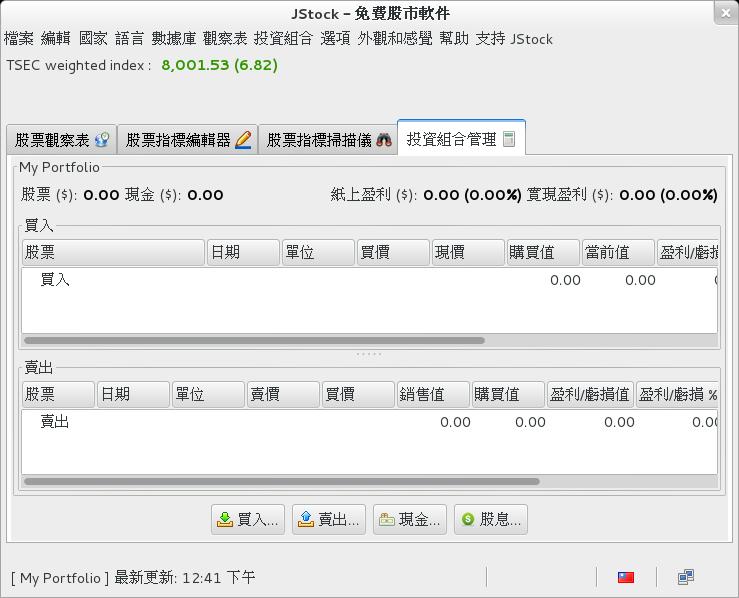Open the 觀察表 menu
Screen dimensions: 739x598
[225, 39]
